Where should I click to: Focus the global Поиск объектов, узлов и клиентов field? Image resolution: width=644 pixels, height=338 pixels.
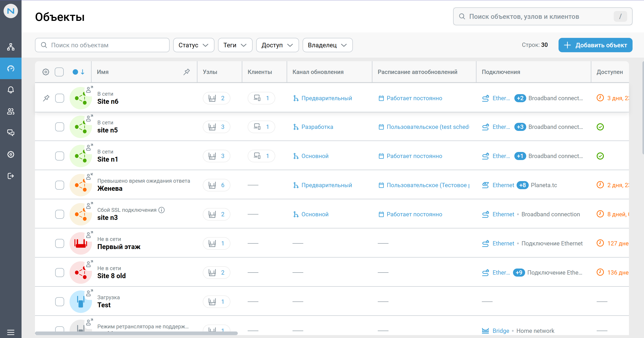tap(543, 17)
